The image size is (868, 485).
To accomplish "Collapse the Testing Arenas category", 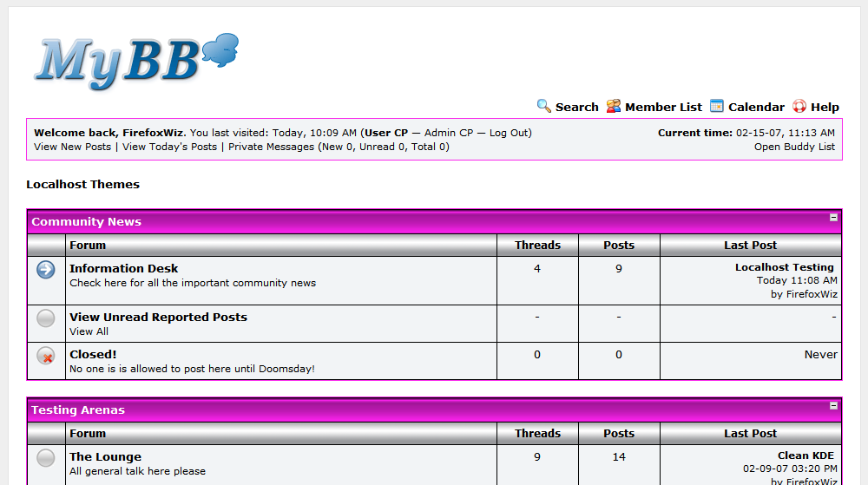I will (x=833, y=406).
